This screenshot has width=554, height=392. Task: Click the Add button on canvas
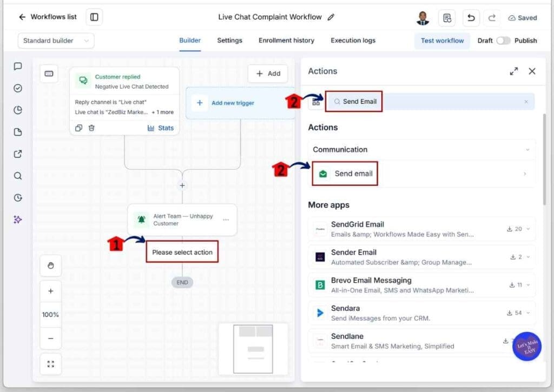point(268,74)
